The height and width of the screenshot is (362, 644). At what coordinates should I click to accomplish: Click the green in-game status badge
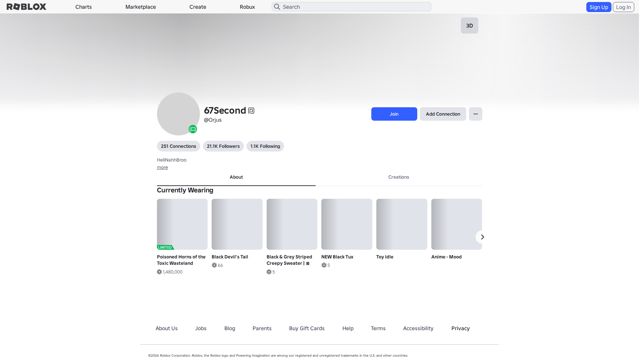tap(193, 129)
